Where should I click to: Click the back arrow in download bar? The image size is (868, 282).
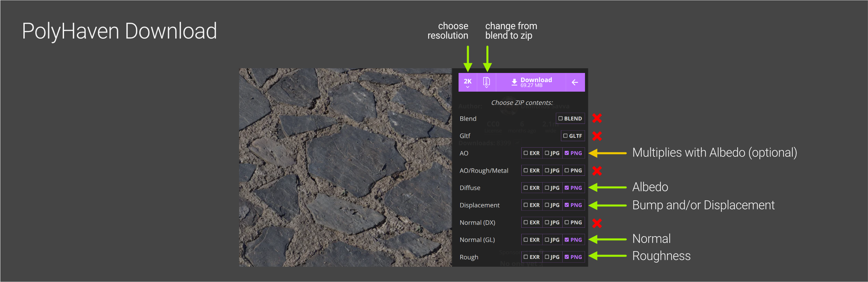(x=575, y=82)
